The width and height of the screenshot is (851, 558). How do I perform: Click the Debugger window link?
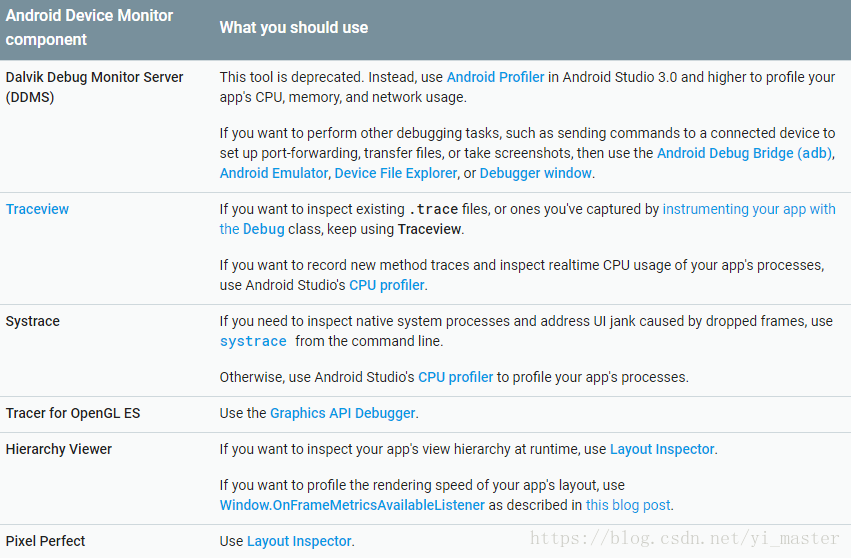[x=535, y=173]
